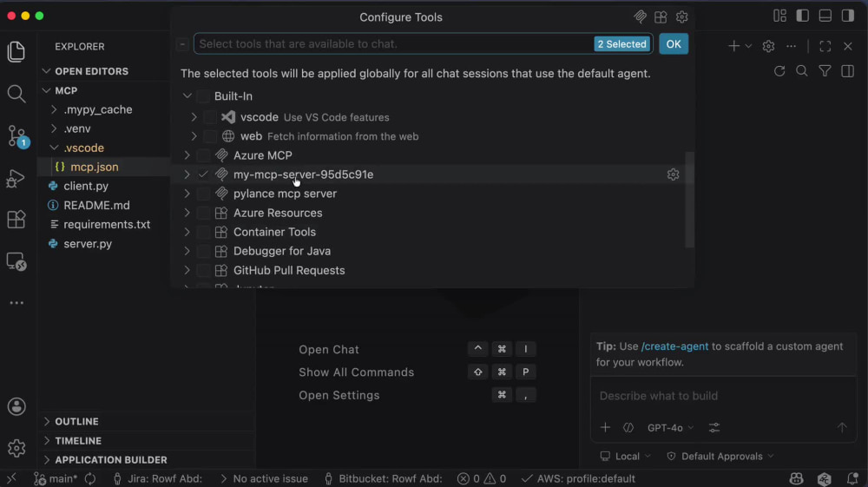Follow the /create-agent link in tip
This screenshot has height=487, width=868.
[x=674, y=346]
